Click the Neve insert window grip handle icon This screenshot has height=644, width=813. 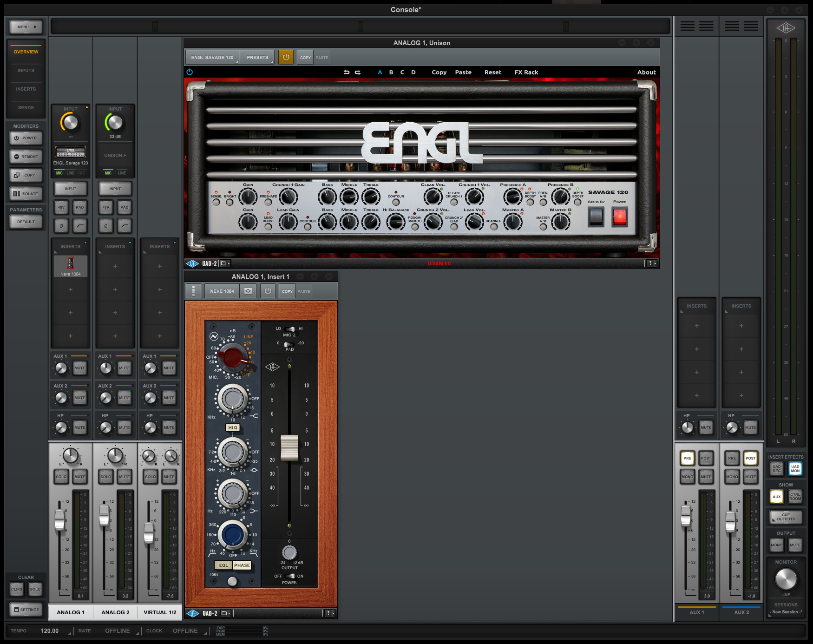193,291
